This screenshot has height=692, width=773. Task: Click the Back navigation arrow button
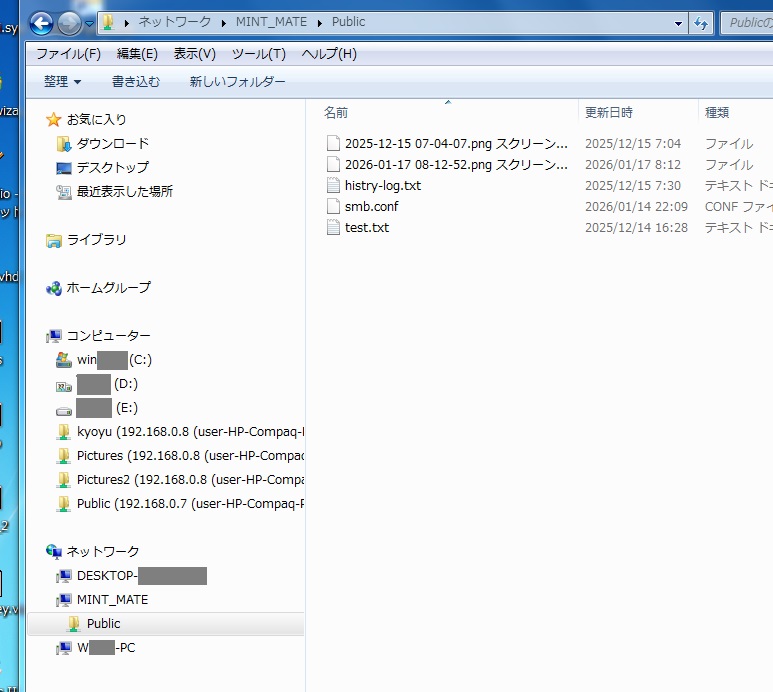(42, 22)
